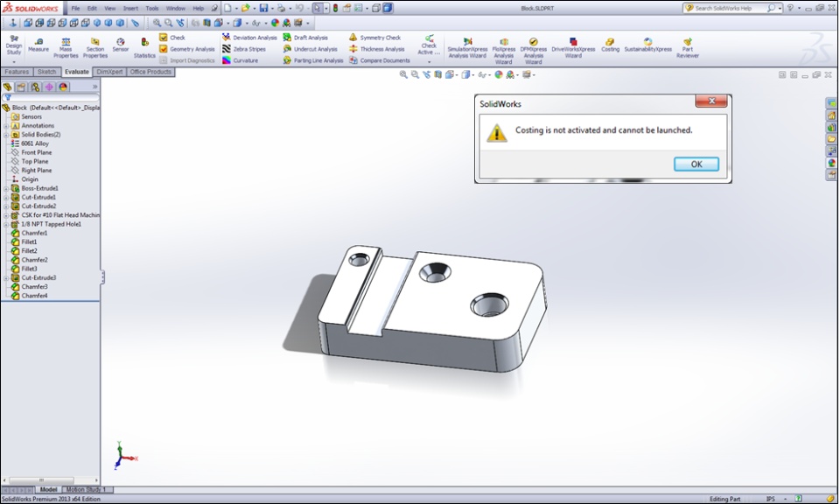
Task: Launch Geometry Analysis
Action: point(187,49)
